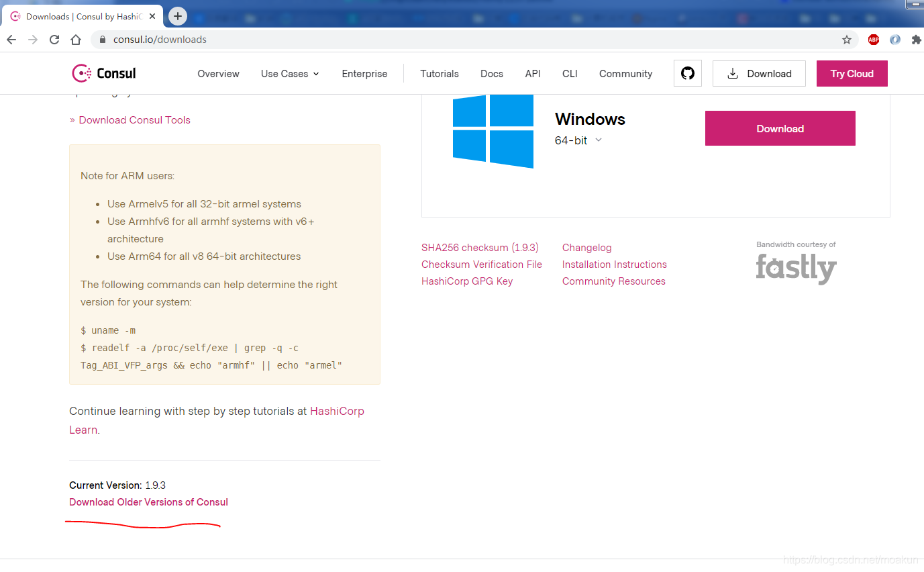The width and height of the screenshot is (924, 572).
Task: Click 'Note for ARM users:' text
Action: pos(127,176)
